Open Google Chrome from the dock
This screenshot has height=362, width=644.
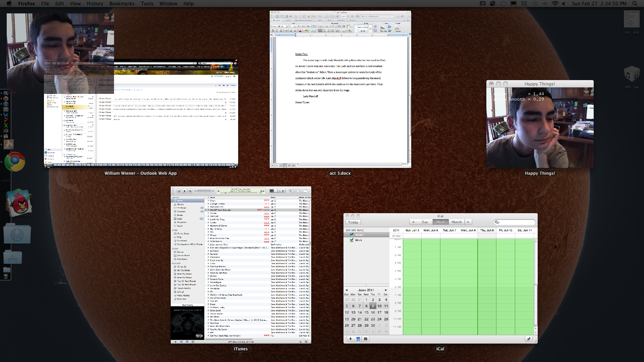tap(15, 162)
